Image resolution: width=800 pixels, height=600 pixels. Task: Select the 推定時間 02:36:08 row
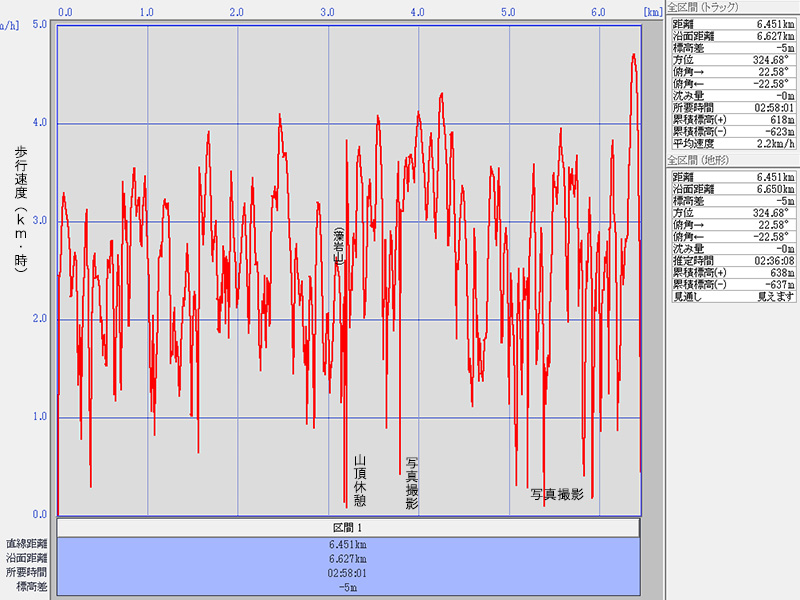pyautogui.click(x=732, y=259)
